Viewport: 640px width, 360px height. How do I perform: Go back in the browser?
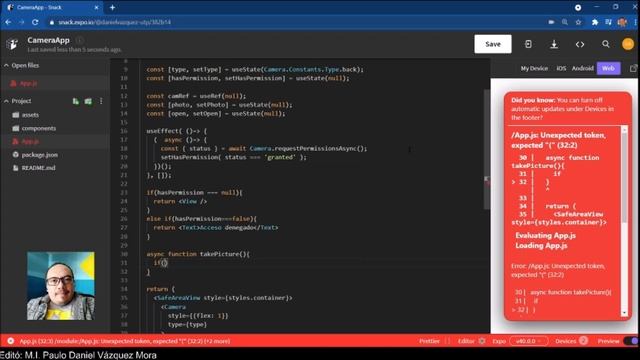[8, 22]
